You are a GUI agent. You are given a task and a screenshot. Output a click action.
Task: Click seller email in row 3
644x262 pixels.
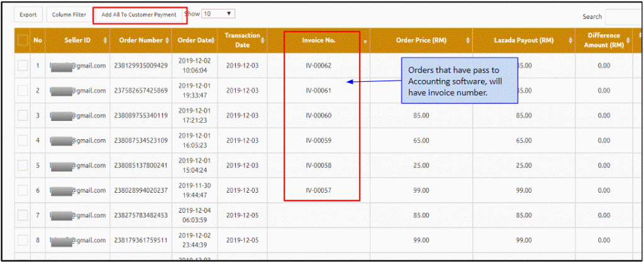point(77,116)
